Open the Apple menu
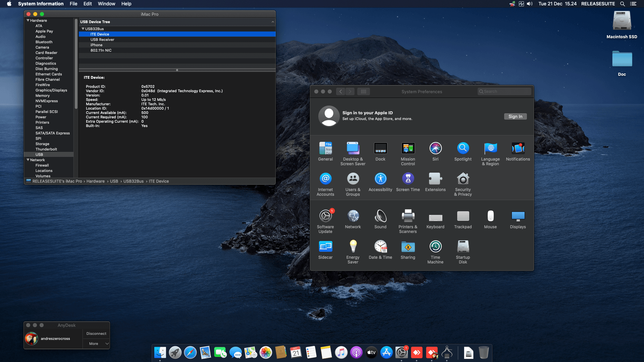This screenshot has width=644, height=362. coord(9,4)
